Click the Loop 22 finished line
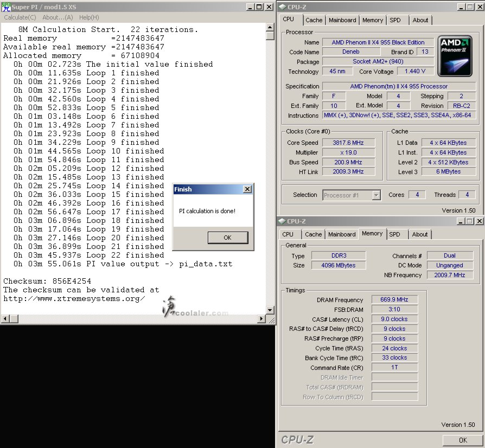This screenshot has height=448, width=485. [88, 255]
